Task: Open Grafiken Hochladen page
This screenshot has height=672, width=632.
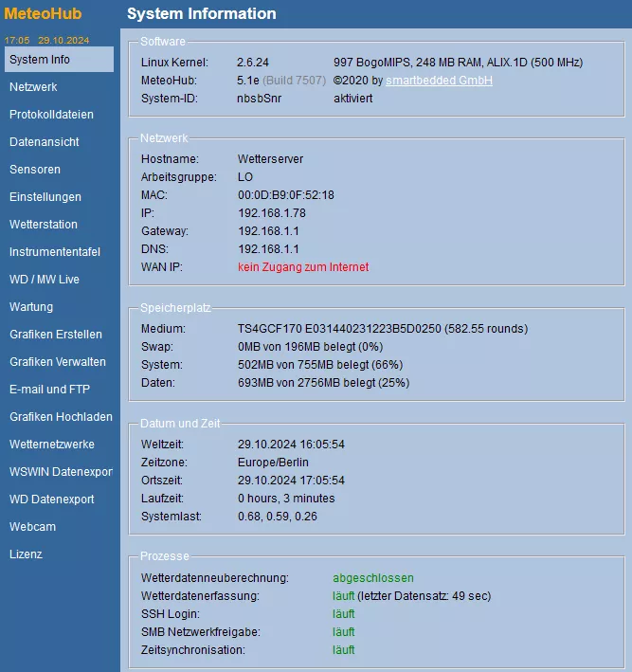Action: pyautogui.click(x=61, y=417)
